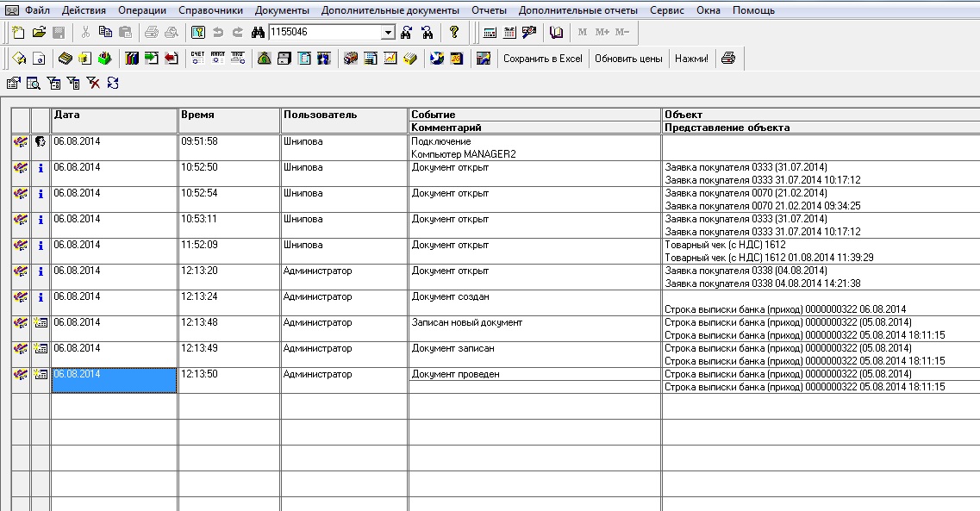
Task: Click the Событие column header
Action: (x=535, y=115)
